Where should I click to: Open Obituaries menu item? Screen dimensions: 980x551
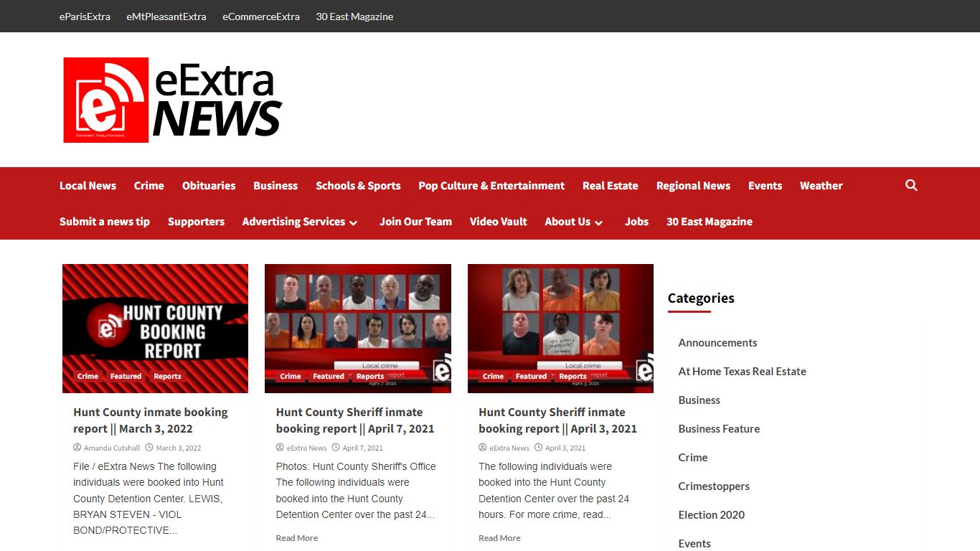[209, 186]
